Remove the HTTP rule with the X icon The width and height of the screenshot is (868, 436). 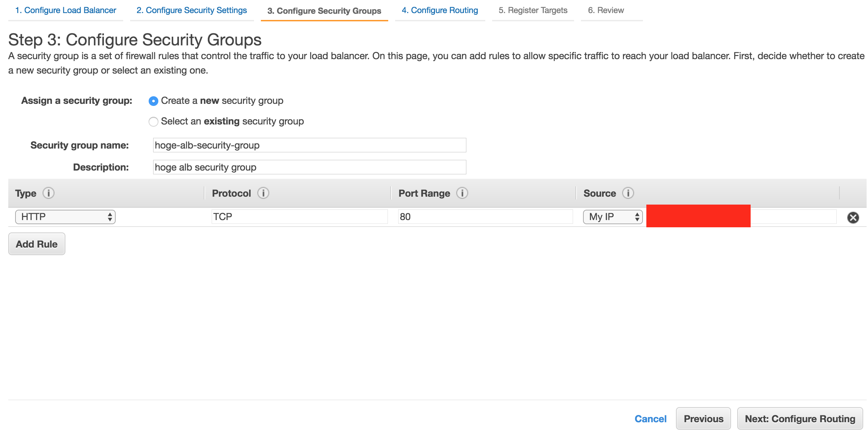853,218
